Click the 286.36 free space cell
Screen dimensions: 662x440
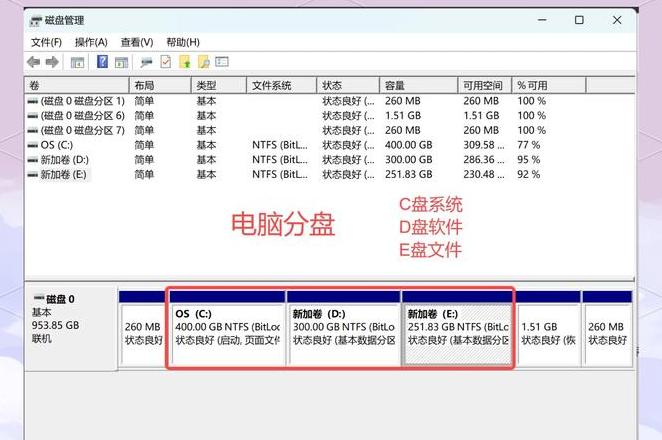point(484,160)
